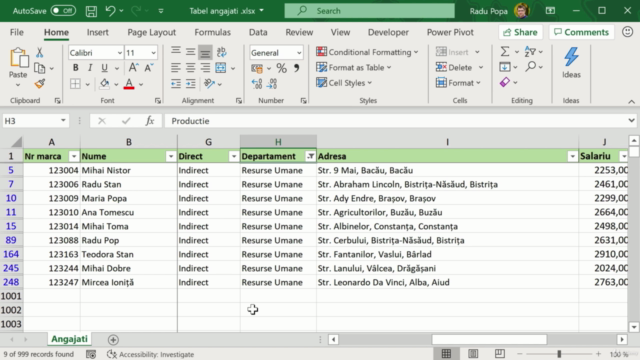The width and height of the screenshot is (640, 360).
Task: Open the Page Layout tab
Action: (151, 32)
